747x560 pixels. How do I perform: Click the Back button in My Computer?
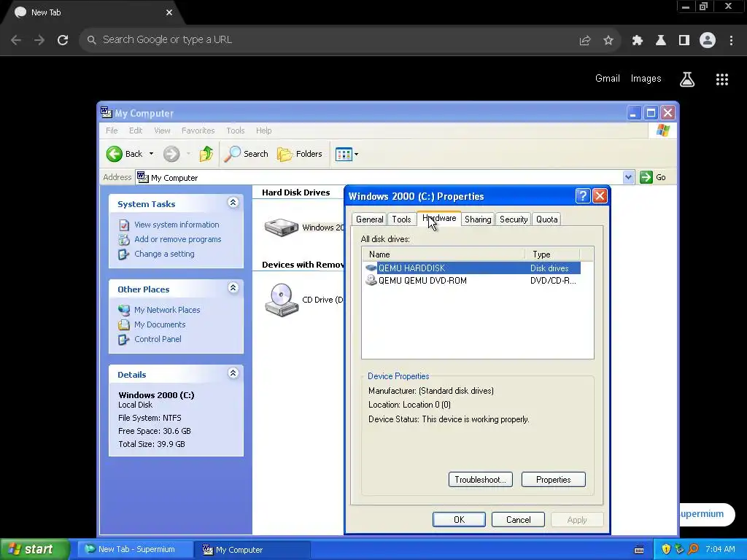point(124,154)
